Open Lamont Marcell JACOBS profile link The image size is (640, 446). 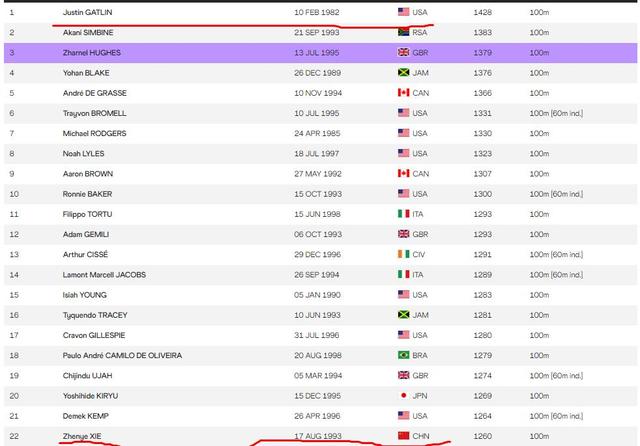pos(104,274)
